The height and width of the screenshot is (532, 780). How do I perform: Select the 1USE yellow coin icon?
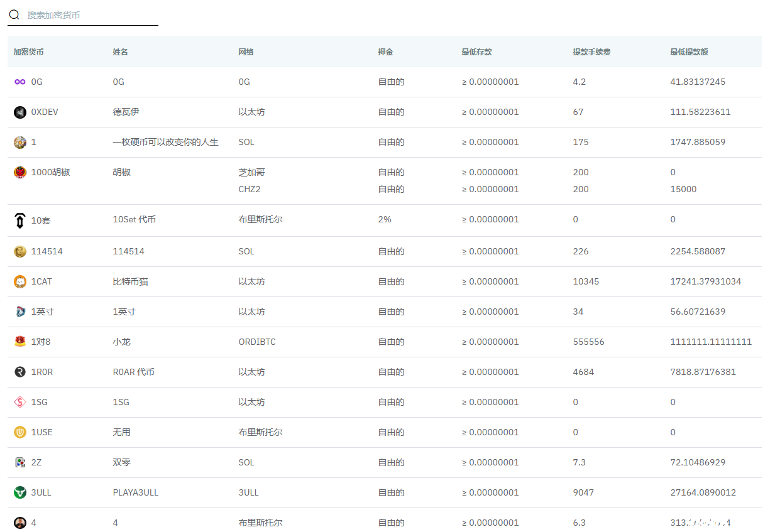click(x=20, y=432)
